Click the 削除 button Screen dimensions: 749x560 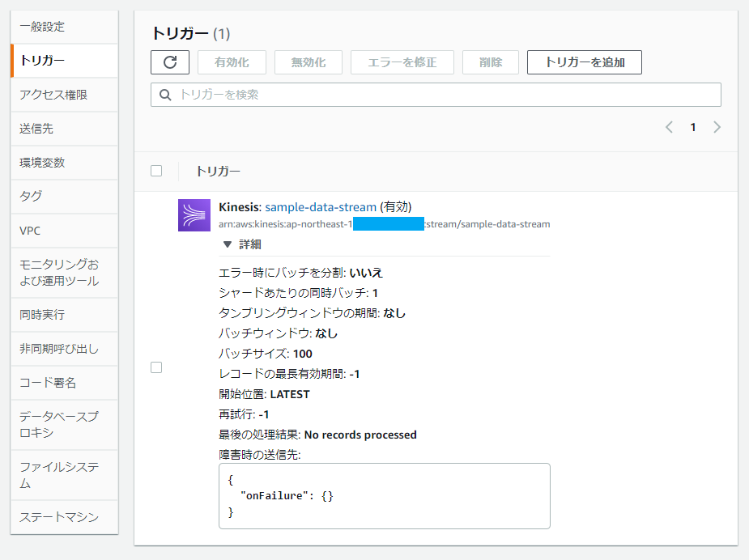click(491, 62)
